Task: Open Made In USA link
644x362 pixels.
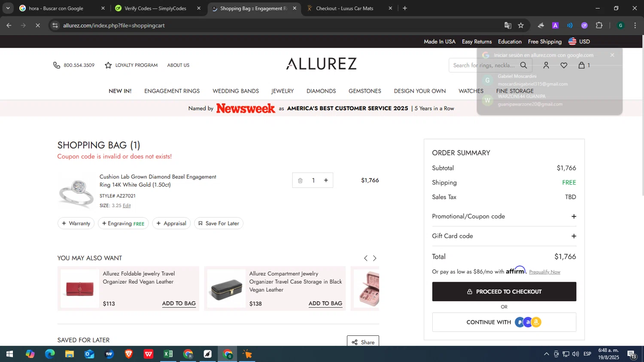Action: 439,42
